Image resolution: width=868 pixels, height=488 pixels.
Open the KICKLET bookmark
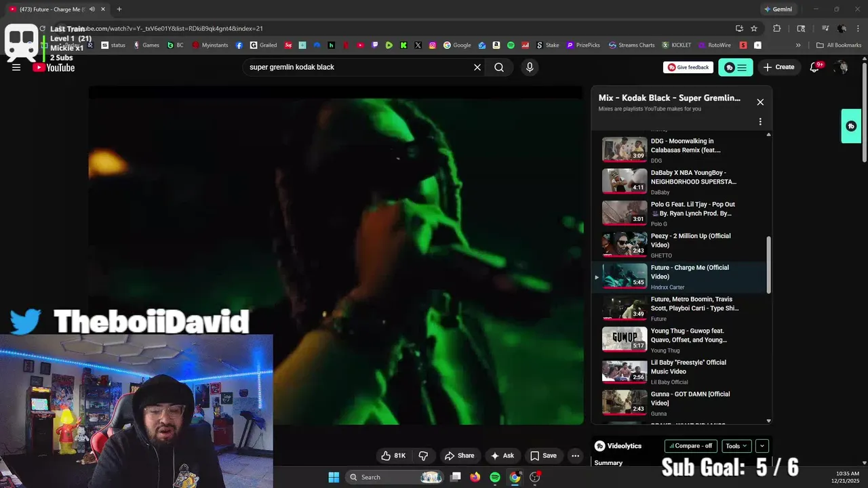(676, 45)
